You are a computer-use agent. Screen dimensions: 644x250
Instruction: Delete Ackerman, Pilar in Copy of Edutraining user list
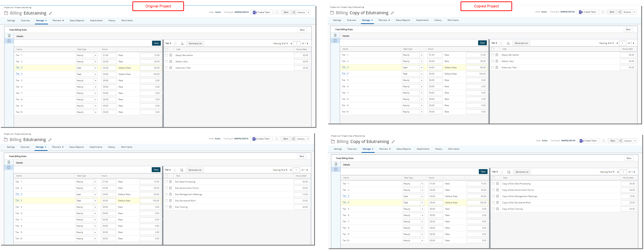(x=497, y=68)
